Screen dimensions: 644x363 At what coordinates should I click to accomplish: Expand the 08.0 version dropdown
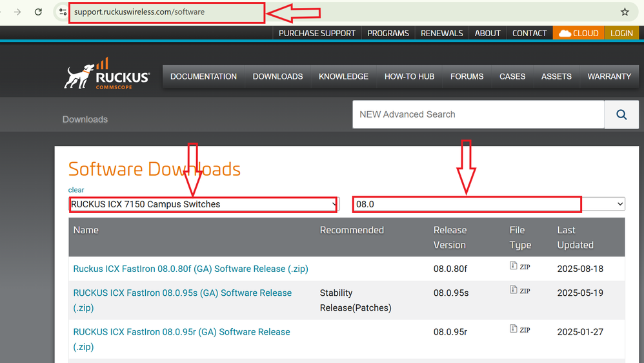488,204
